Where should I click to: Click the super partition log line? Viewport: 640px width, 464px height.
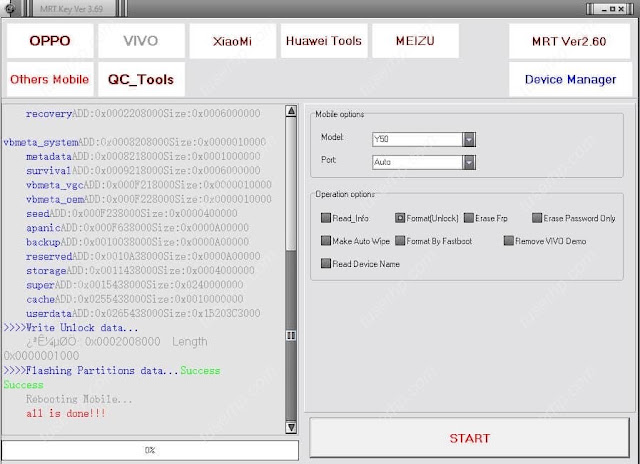tap(134, 285)
